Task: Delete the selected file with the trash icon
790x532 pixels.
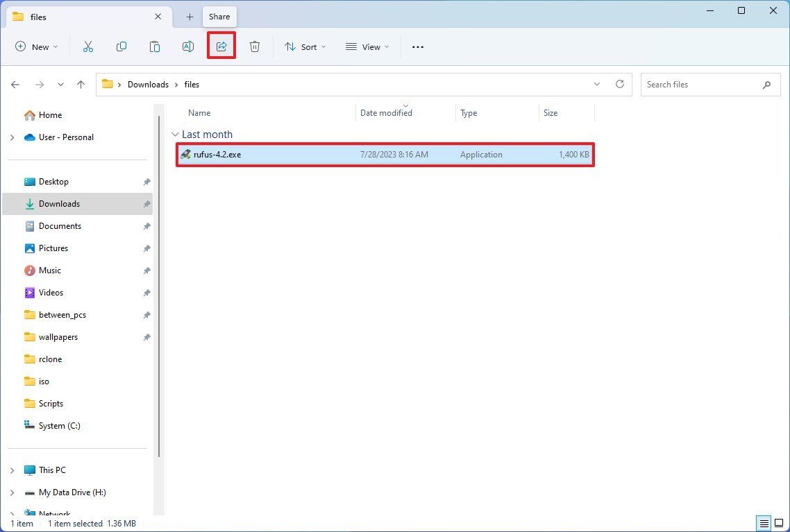Action: pyautogui.click(x=254, y=46)
